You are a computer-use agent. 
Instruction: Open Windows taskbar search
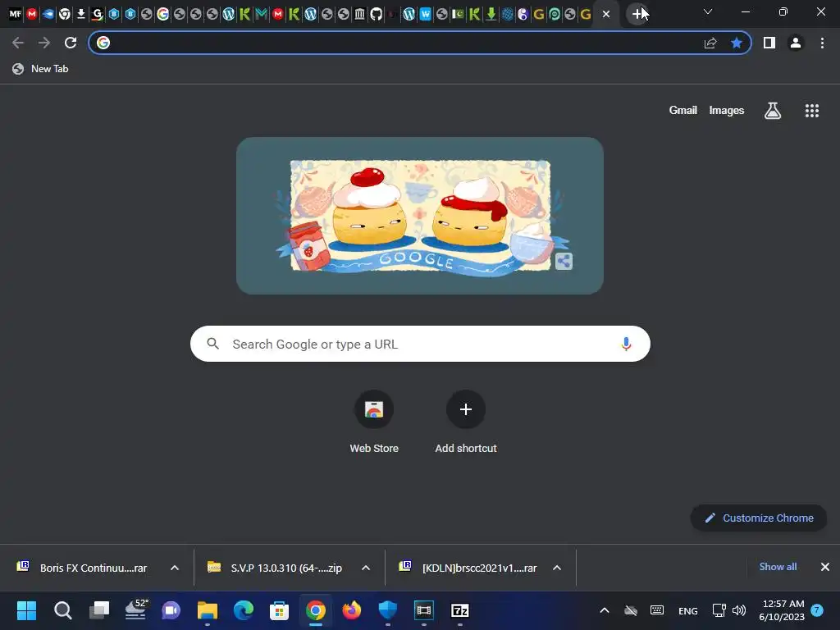click(62, 610)
